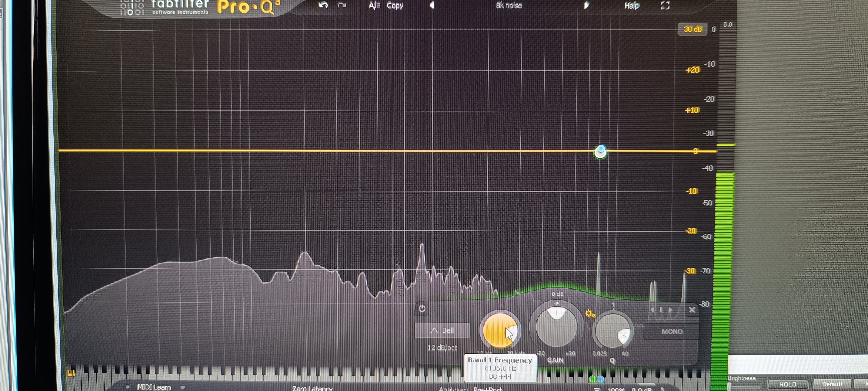Open the '8k noise' preset menu
The image size is (868, 391).
click(x=509, y=5)
